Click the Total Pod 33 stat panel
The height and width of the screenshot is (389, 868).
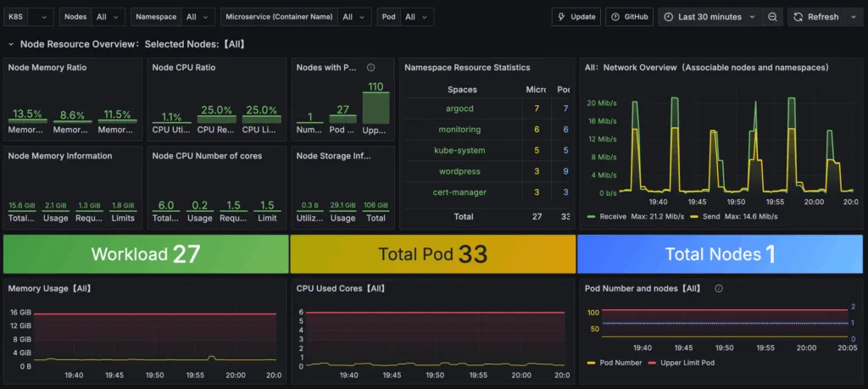433,254
